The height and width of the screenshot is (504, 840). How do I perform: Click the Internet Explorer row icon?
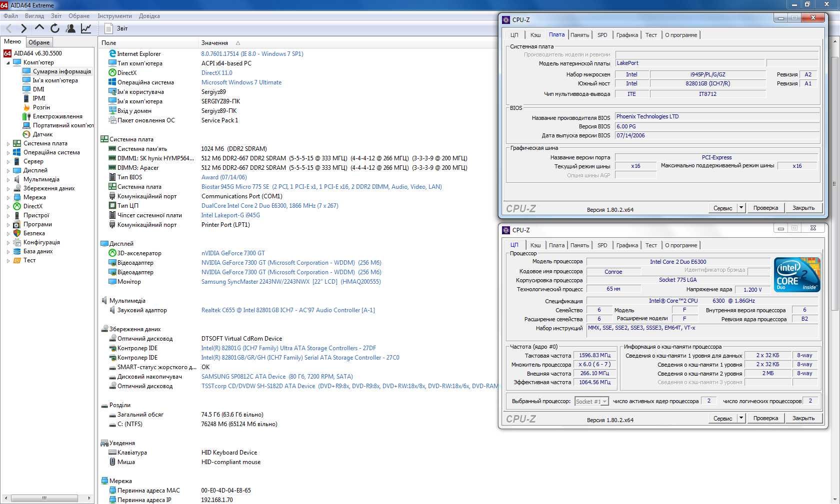112,54
